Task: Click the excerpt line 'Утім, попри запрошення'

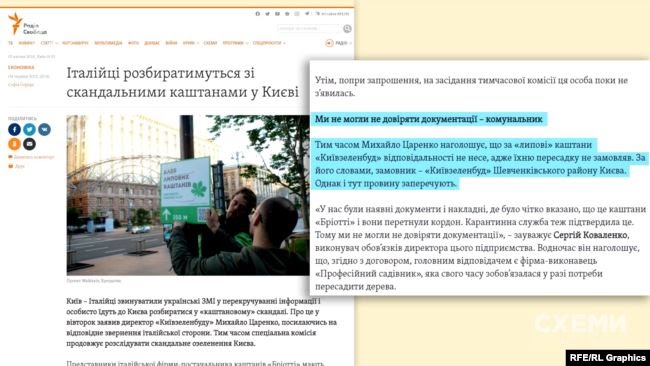Action: click(471, 87)
